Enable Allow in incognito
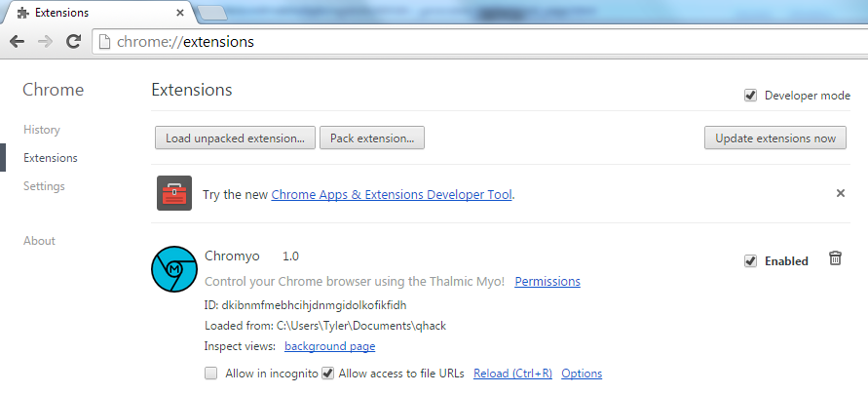The image size is (868, 394). [x=210, y=374]
